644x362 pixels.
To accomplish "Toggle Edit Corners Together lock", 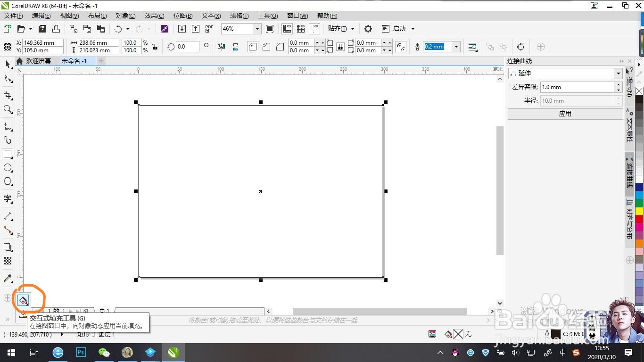I will [x=340, y=47].
